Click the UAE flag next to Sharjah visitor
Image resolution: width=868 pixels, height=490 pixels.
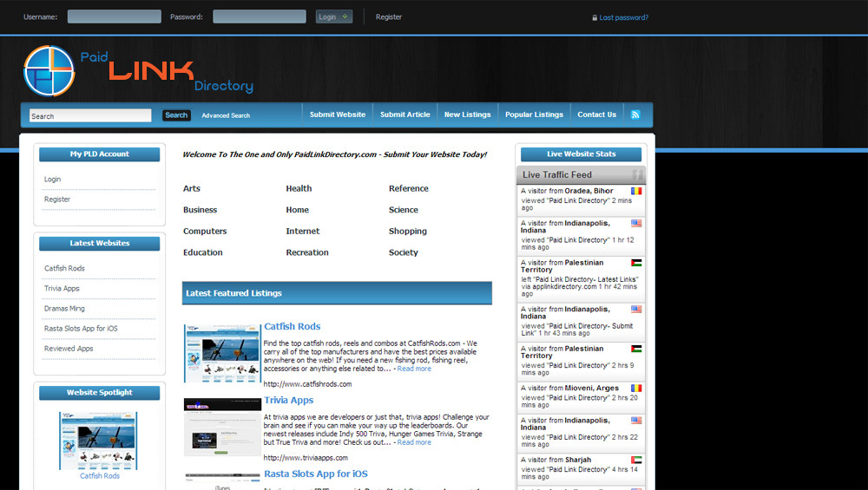[x=636, y=460]
